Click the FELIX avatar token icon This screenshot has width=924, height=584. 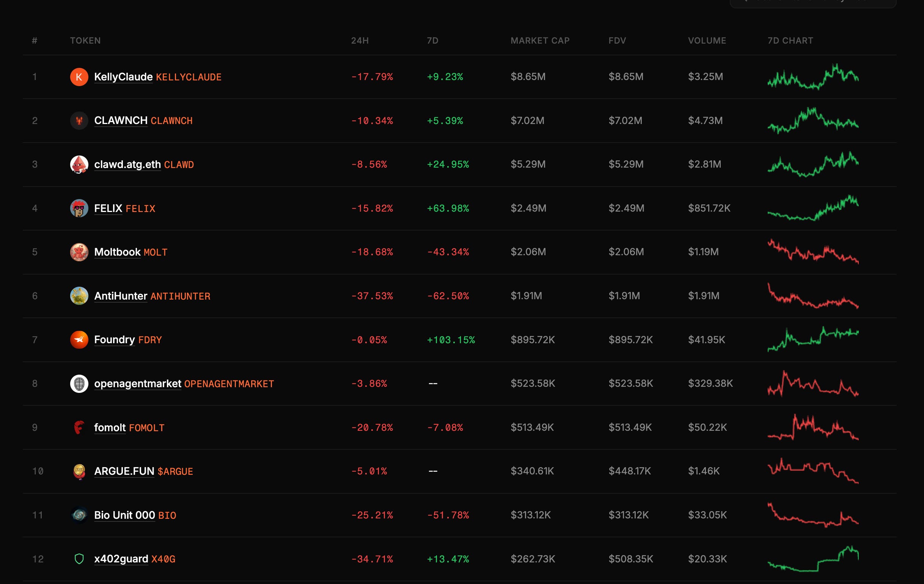pyautogui.click(x=79, y=208)
